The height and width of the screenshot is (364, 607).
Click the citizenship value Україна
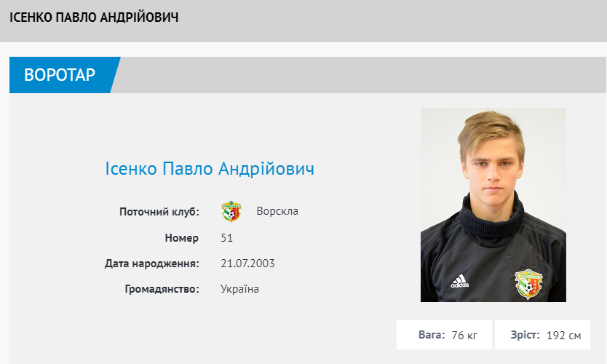[239, 289]
